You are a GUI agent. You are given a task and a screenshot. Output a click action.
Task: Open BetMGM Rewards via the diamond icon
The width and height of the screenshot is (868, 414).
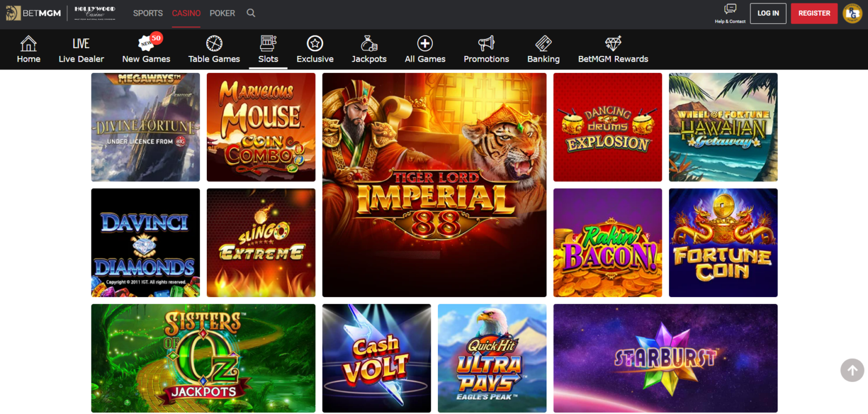pos(613,43)
